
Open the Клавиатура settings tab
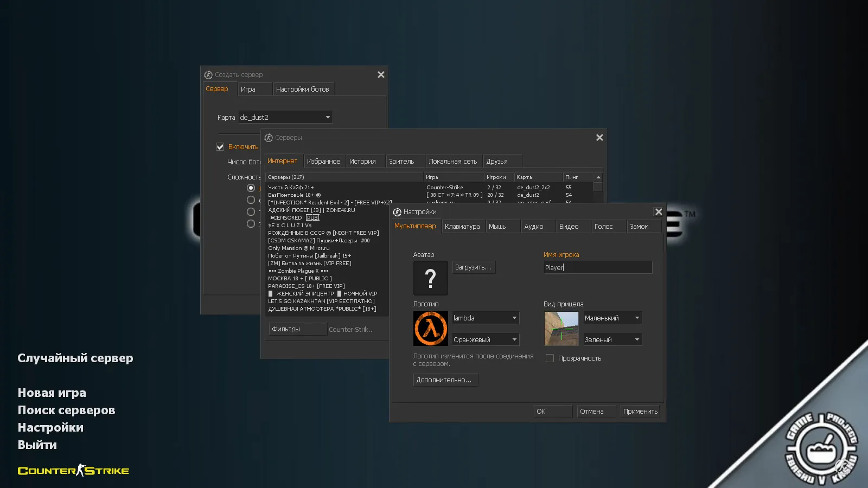463,226
